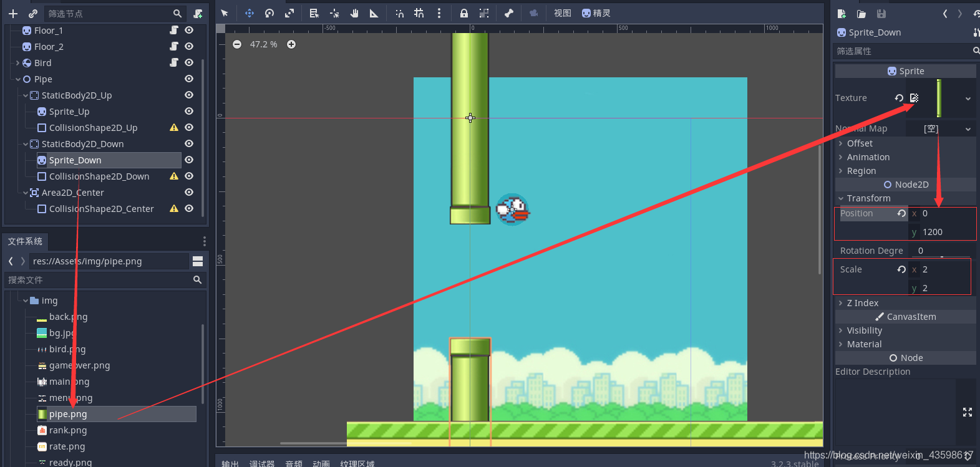Click the instance scene link icon
This screenshot has width=980, height=467.
pyautogui.click(x=32, y=13)
